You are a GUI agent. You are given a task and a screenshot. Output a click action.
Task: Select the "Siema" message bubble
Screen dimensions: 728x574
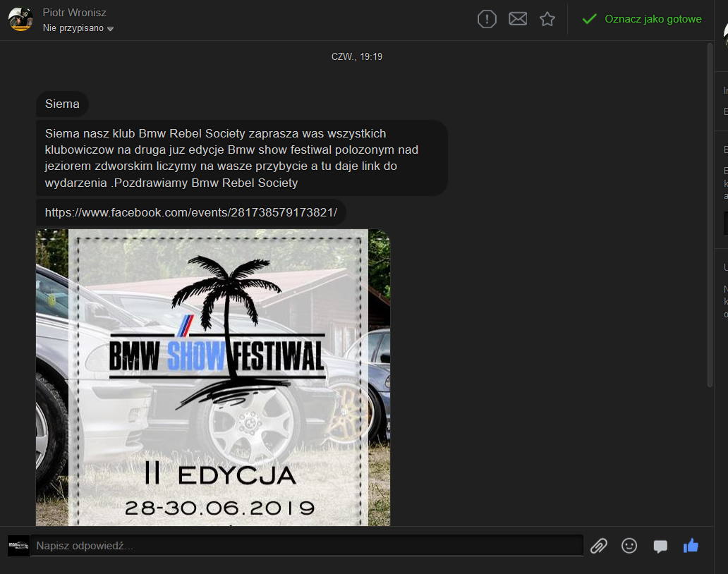[62, 104]
